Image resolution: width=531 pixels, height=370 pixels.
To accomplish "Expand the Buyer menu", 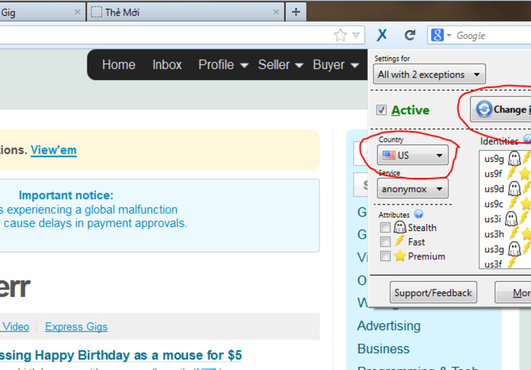I will coord(336,64).
